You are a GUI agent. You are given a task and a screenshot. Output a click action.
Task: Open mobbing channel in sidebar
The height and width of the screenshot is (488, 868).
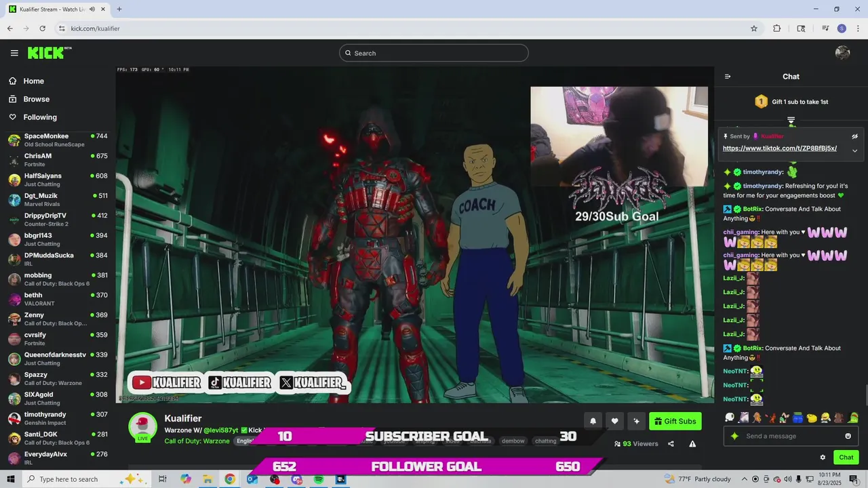click(x=58, y=279)
